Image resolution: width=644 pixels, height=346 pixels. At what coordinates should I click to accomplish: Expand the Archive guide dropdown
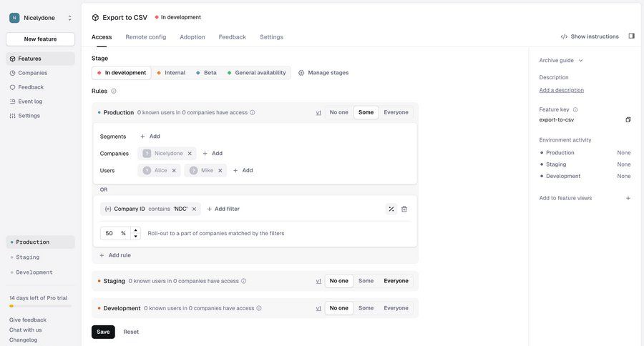pyautogui.click(x=560, y=60)
